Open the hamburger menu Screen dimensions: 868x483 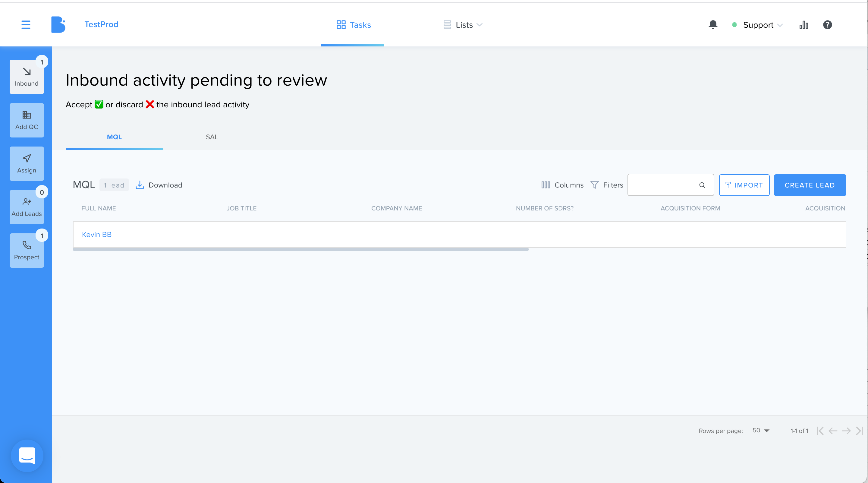(x=26, y=25)
